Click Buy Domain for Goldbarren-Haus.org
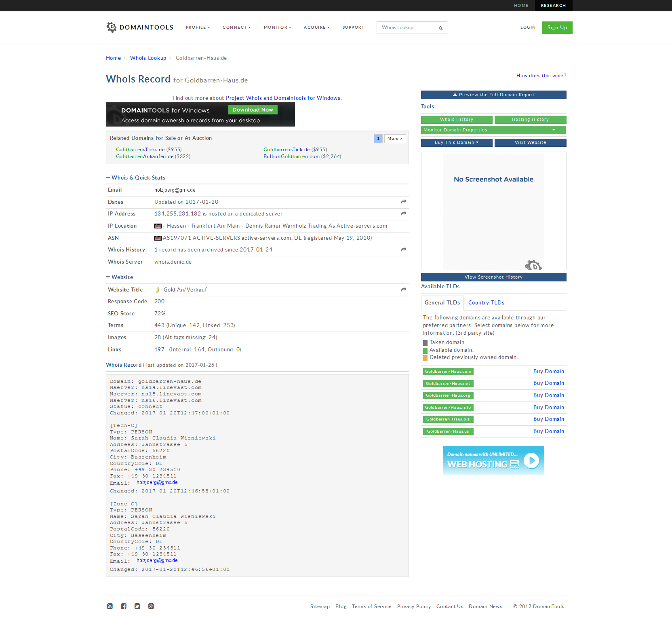The image size is (672, 617). 548,395
